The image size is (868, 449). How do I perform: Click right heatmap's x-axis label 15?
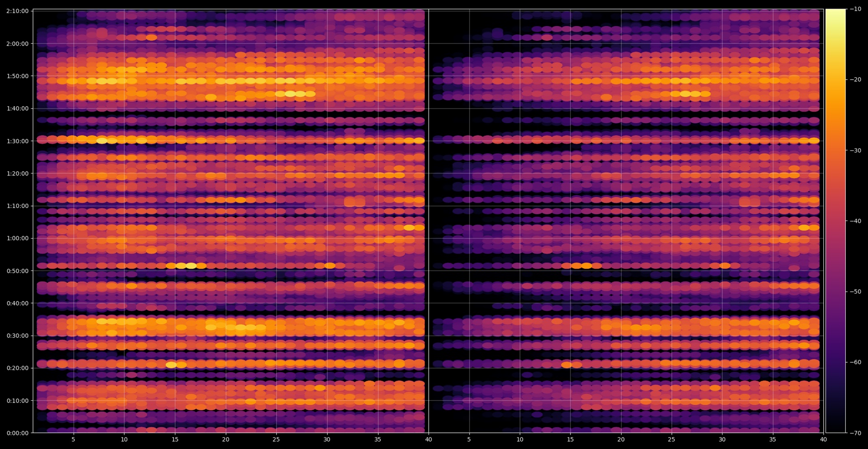coord(571,439)
